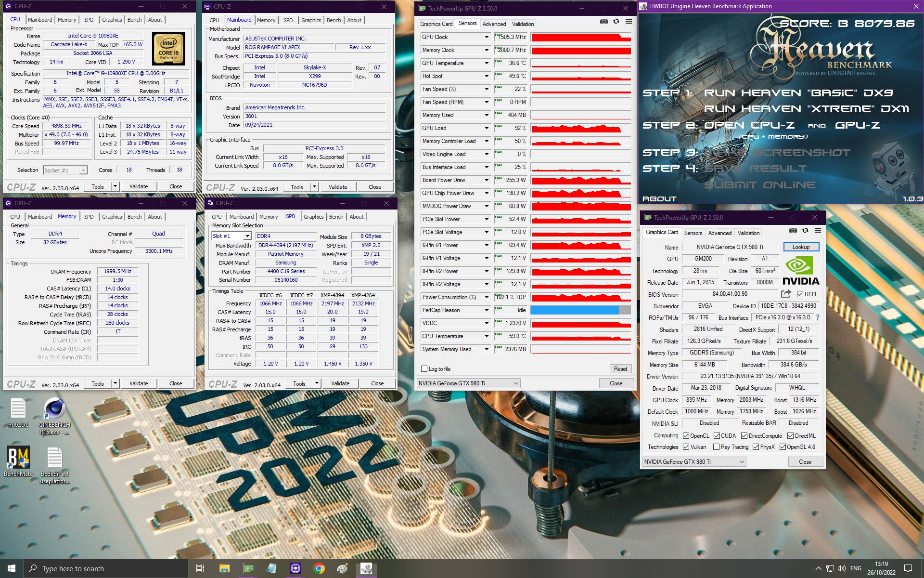Open the GPU Clock sensor dropdown
Screen dimensions: 924x578
point(487,37)
